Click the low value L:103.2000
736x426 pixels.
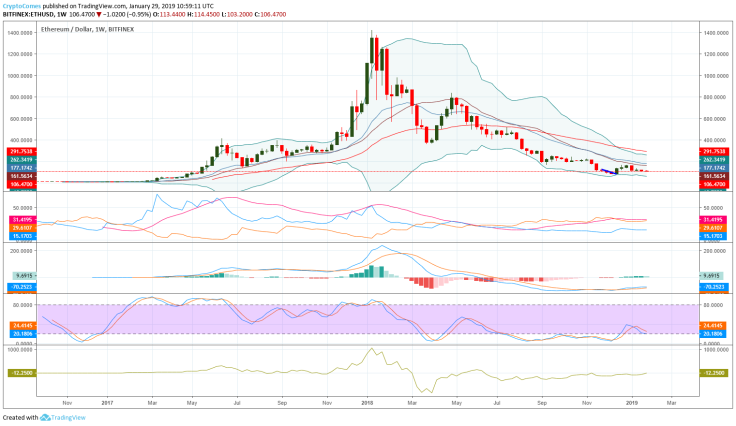coord(237,15)
